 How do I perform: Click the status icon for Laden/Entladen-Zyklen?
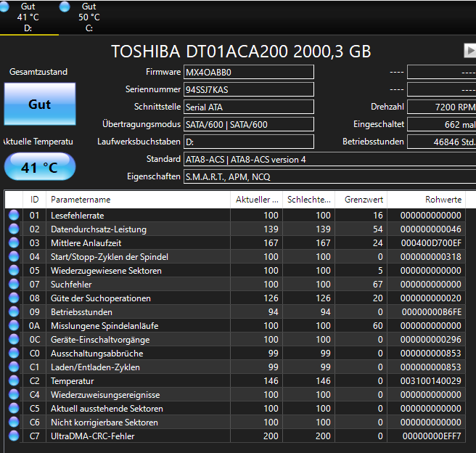click(14, 367)
